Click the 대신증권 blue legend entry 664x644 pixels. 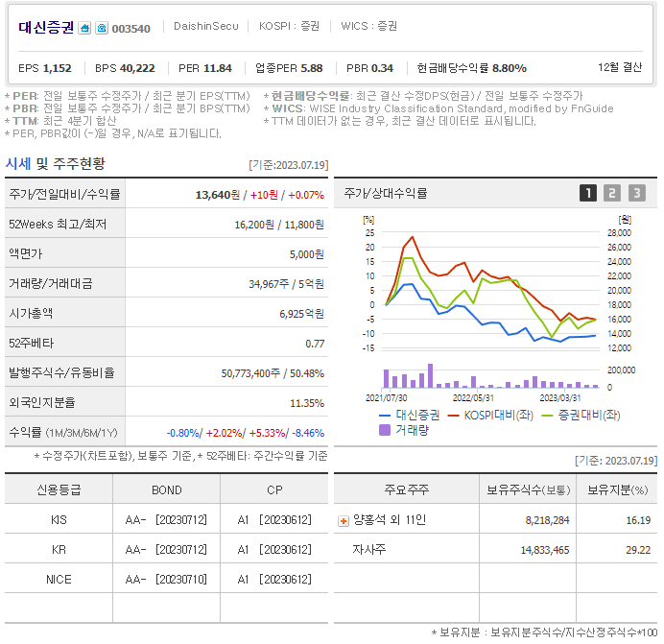410,415
